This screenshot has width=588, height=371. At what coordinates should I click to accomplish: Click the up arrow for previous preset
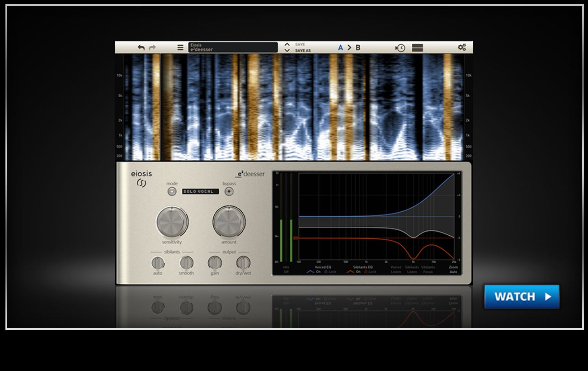[x=287, y=44]
